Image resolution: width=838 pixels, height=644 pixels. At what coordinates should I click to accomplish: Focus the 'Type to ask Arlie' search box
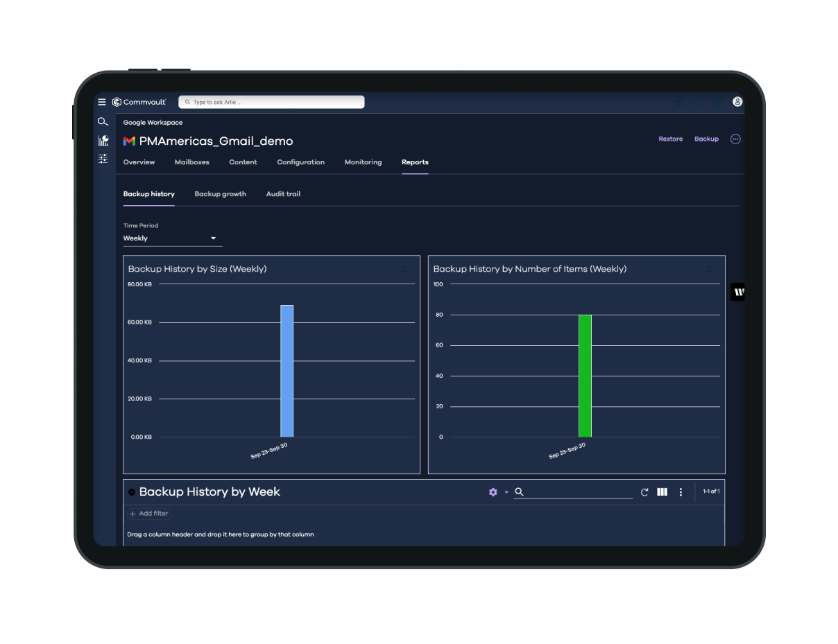tap(272, 102)
